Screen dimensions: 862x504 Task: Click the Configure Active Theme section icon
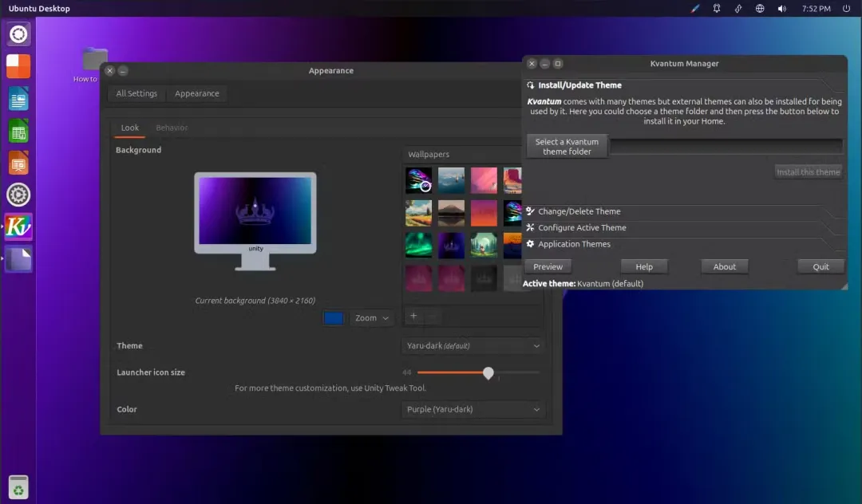click(530, 227)
